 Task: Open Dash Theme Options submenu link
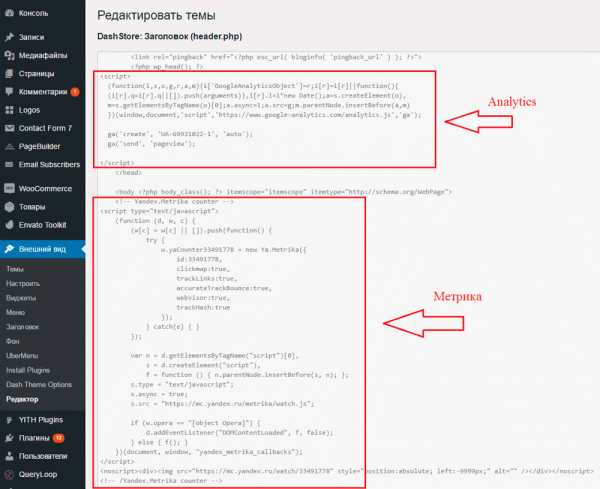click(x=39, y=384)
